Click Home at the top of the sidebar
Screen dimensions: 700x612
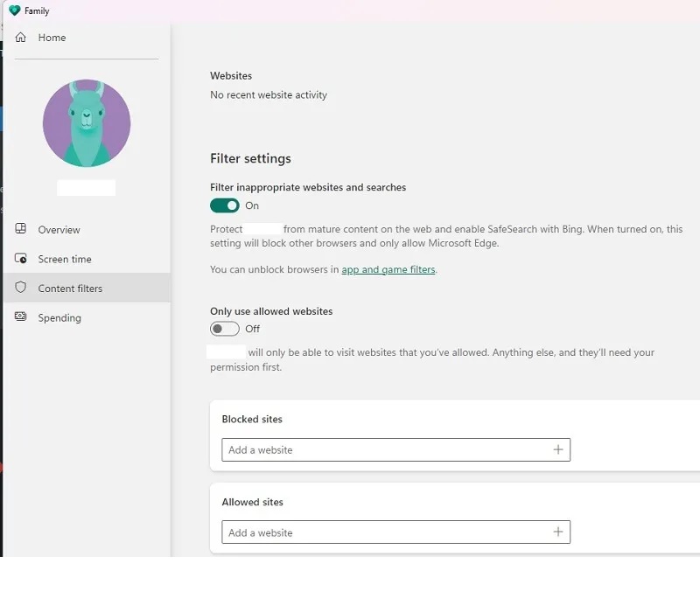point(52,38)
